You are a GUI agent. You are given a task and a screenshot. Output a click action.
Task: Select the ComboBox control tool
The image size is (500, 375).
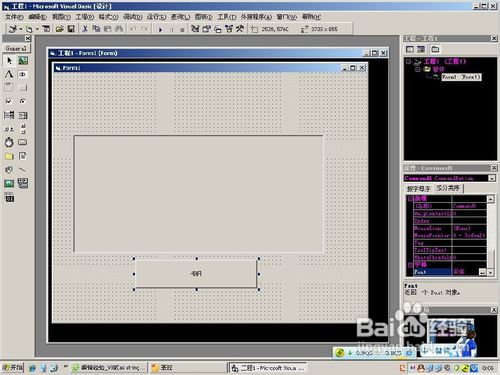pos(9,115)
